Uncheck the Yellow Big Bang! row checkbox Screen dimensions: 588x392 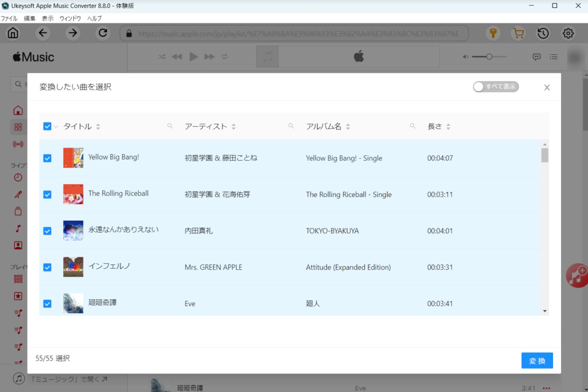point(47,158)
